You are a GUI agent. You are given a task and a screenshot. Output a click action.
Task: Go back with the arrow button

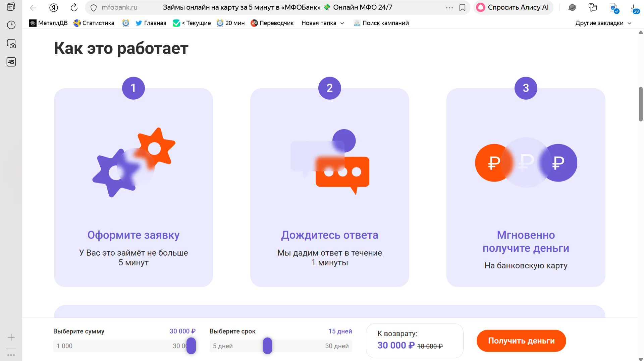(x=33, y=7)
